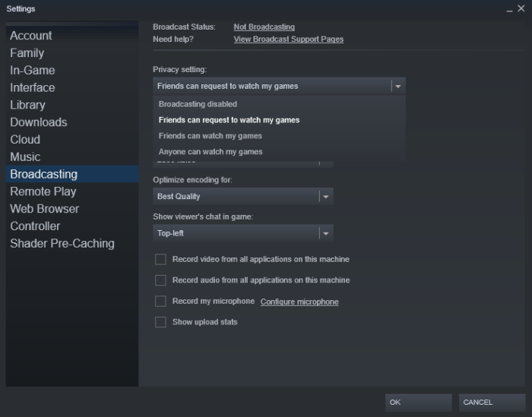Enable Record video from all applications checkbox
Viewport: 532px width, 417px height.
pyautogui.click(x=160, y=259)
